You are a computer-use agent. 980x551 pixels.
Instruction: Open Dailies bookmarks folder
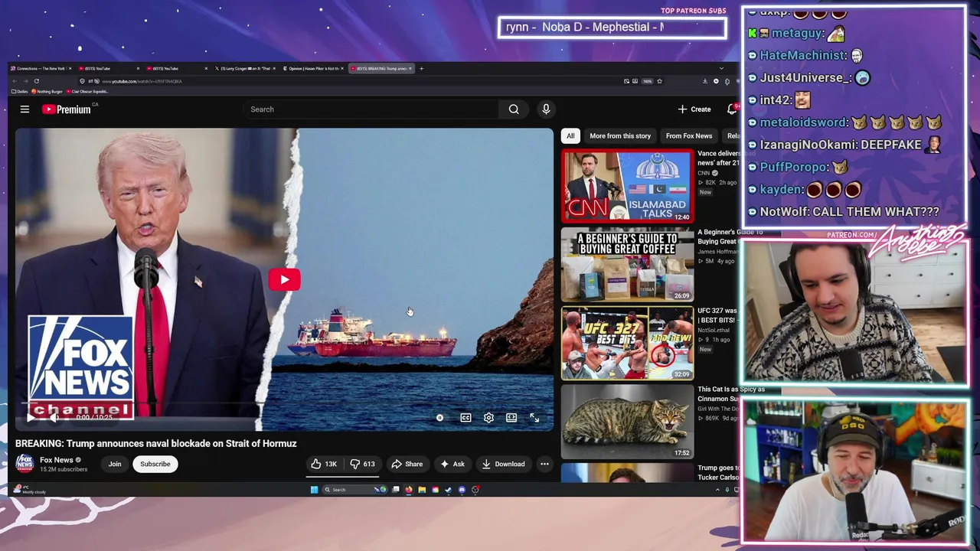[19, 91]
